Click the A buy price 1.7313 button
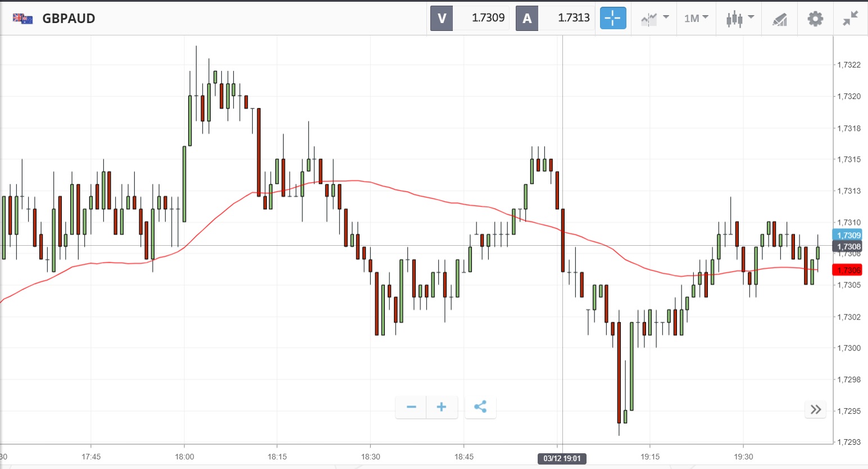Screen dimensions: 868x469 pos(555,18)
